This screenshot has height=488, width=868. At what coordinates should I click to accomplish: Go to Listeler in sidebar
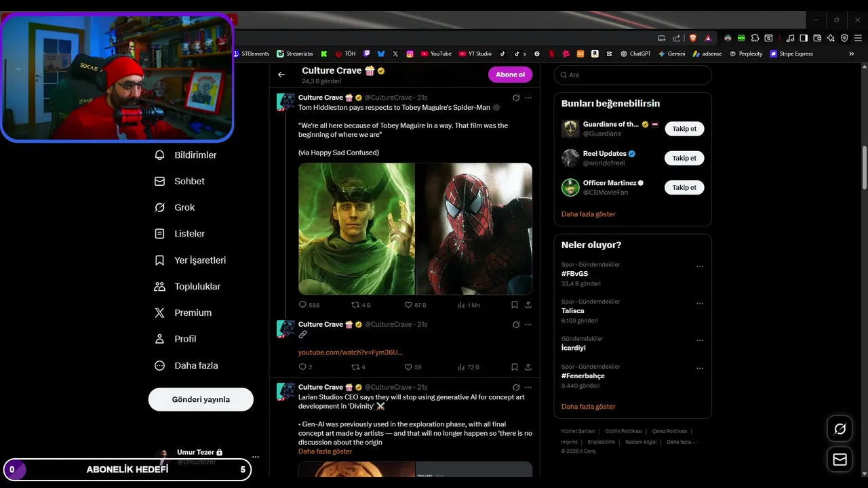click(180, 234)
